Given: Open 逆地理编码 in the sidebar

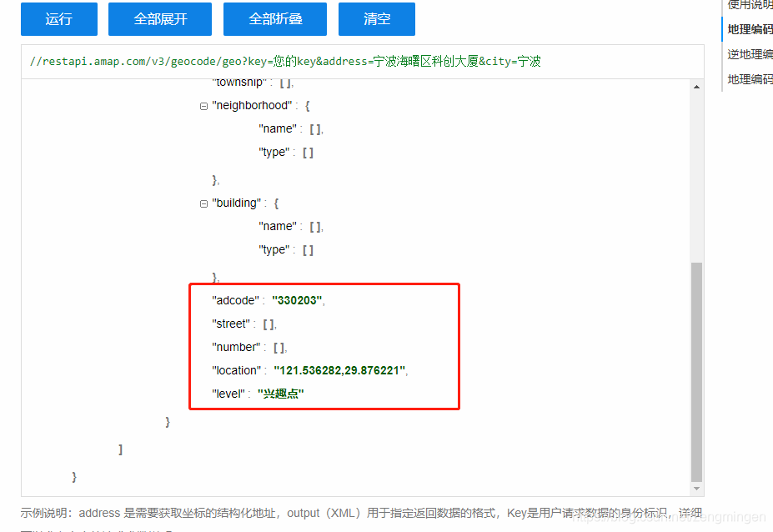Looking at the screenshot, I should click(750, 54).
